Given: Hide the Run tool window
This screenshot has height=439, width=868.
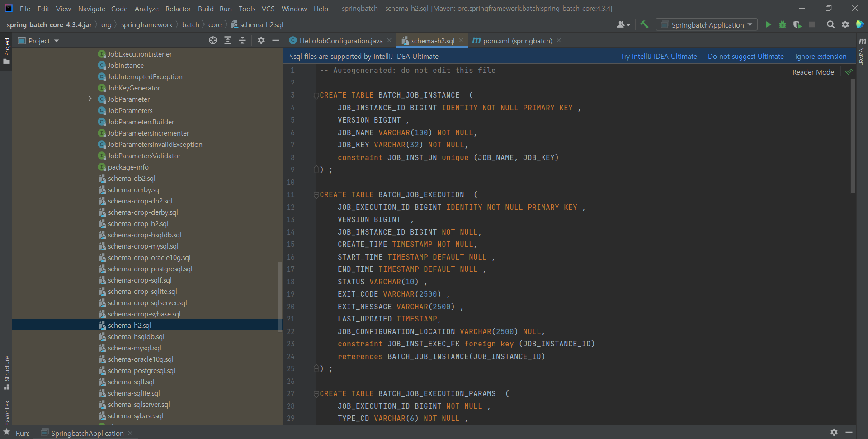Looking at the screenshot, I should pyautogui.click(x=849, y=433).
